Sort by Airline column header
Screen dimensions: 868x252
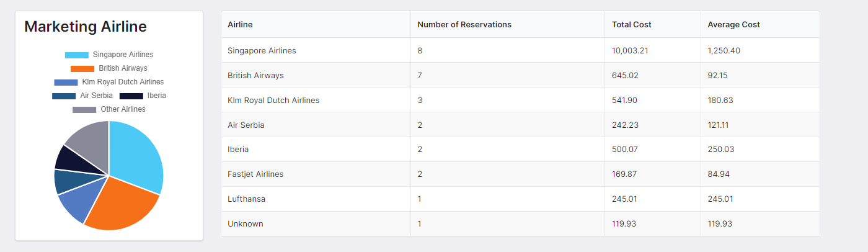click(x=240, y=25)
